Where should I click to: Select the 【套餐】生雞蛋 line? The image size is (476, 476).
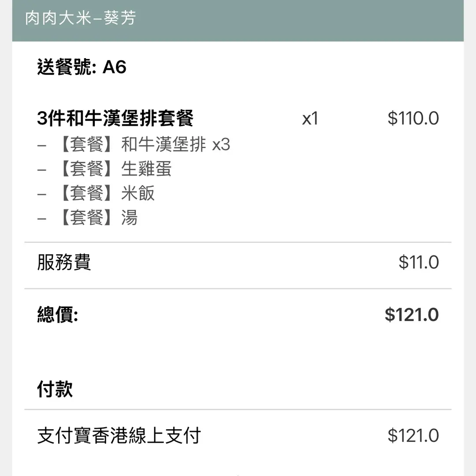(x=115, y=169)
